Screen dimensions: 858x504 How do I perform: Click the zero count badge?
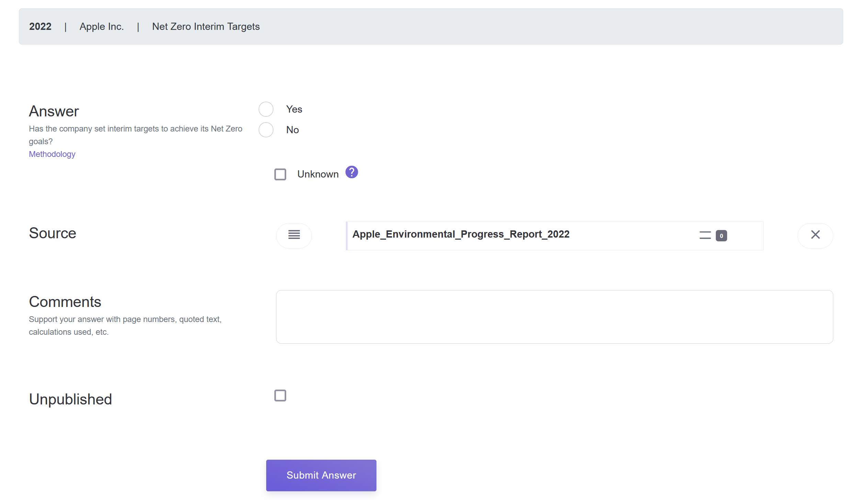click(x=721, y=236)
